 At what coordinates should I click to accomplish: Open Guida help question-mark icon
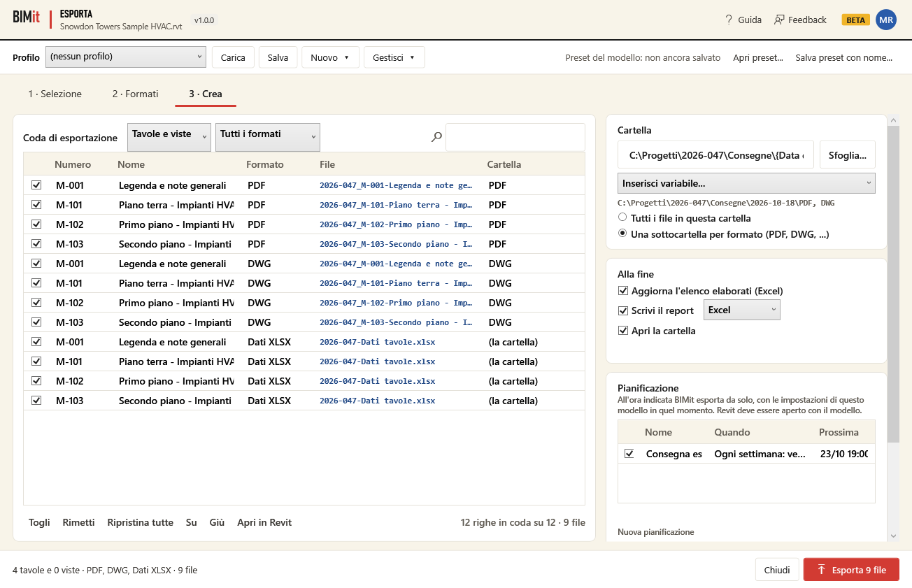[729, 20]
